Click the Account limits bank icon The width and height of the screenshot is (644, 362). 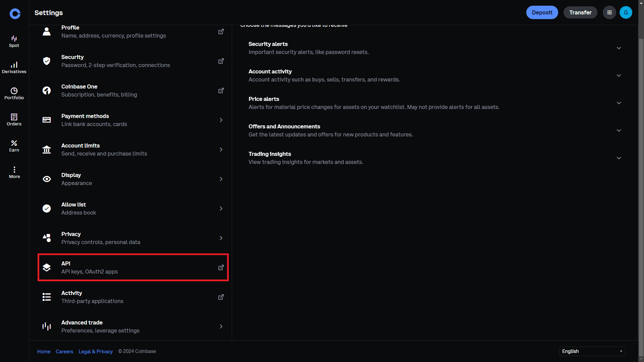point(47,149)
